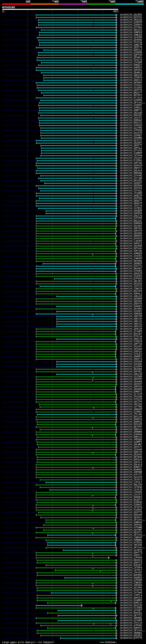Viewport: 146px width, 644px height.
Task: Open the UniRef100_A7PKH0 hit label
Action: tap(131, 625)
